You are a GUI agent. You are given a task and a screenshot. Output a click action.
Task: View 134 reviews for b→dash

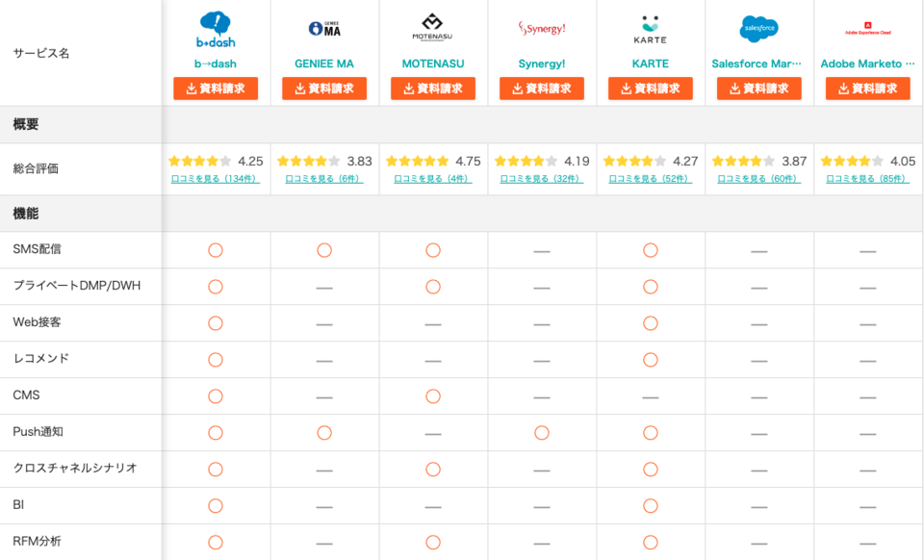[x=216, y=179]
